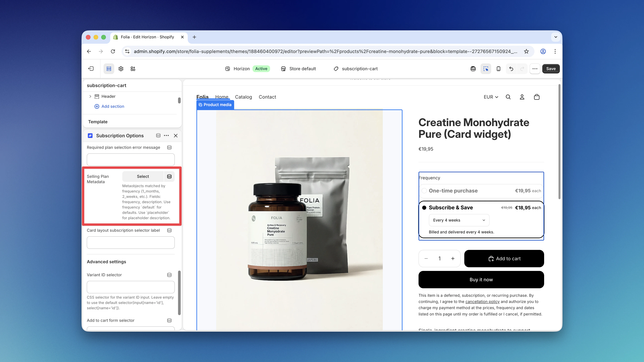Image resolution: width=644 pixels, height=362 pixels.
Task: Connect dynamic source for Add to cart form selector
Action: (x=169, y=320)
